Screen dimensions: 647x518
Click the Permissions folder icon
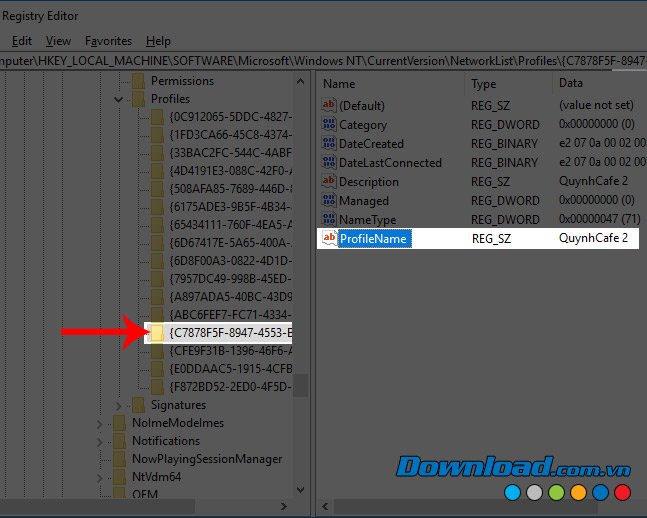tap(139, 81)
